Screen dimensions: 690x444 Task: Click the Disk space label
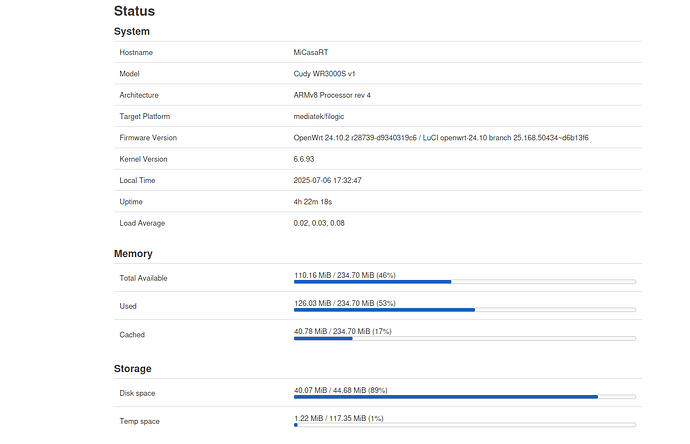[137, 393]
